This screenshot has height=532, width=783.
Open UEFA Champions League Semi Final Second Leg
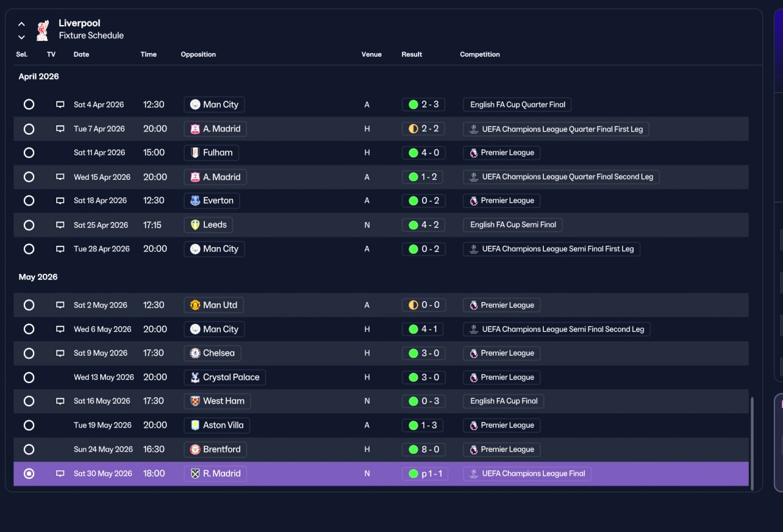[557, 329]
